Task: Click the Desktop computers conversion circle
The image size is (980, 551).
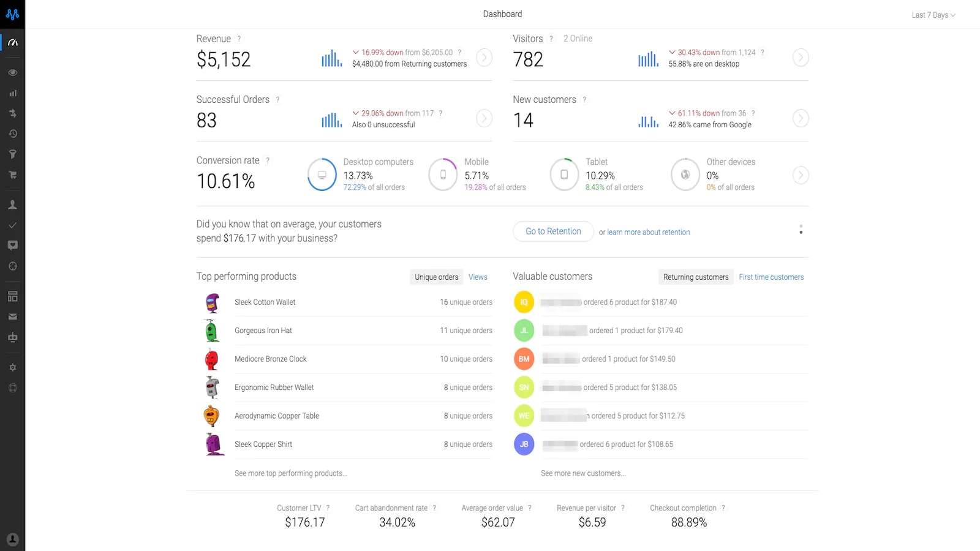Action: 322,174
